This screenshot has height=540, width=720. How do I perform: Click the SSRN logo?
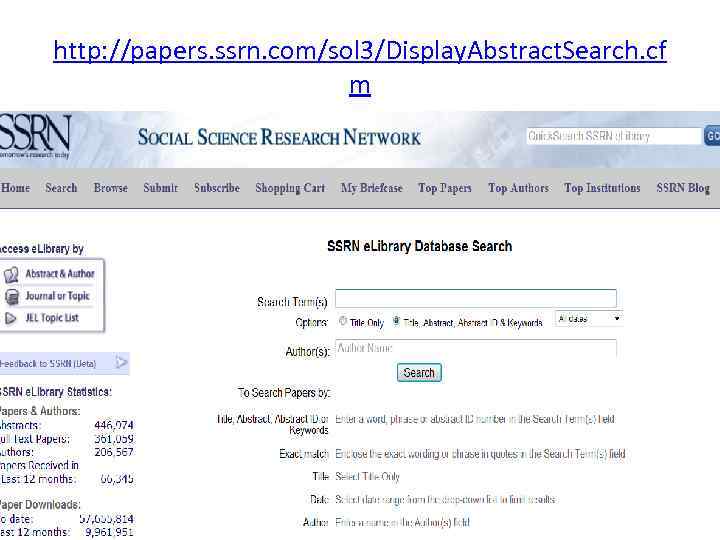[35, 136]
